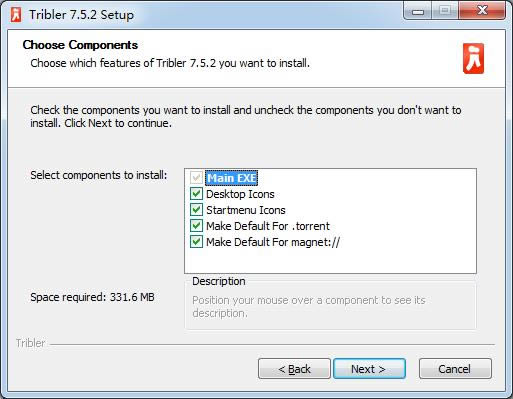Toggle the Startmenu Icons checkbox
Screen dimensions: 513x399
(x=196, y=210)
